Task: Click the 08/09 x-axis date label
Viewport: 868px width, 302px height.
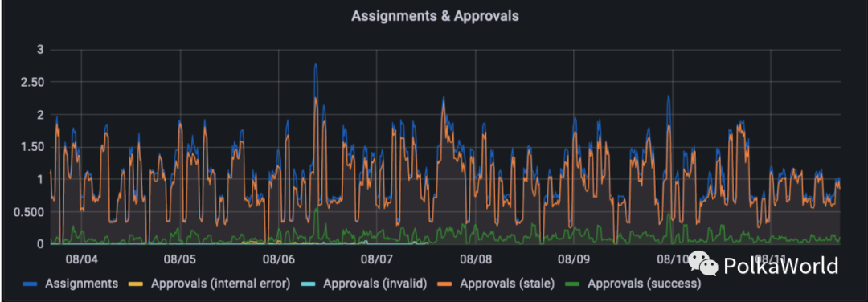Action: click(574, 259)
